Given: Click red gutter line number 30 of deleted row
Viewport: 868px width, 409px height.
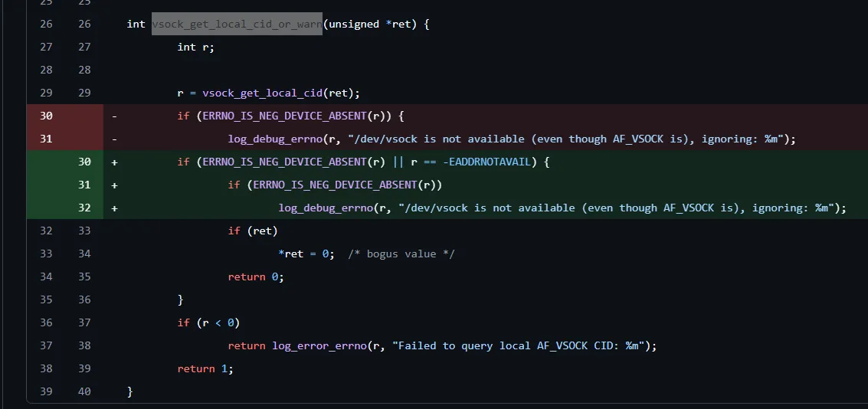Looking at the screenshot, I should pyautogui.click(x=46, y=116).
